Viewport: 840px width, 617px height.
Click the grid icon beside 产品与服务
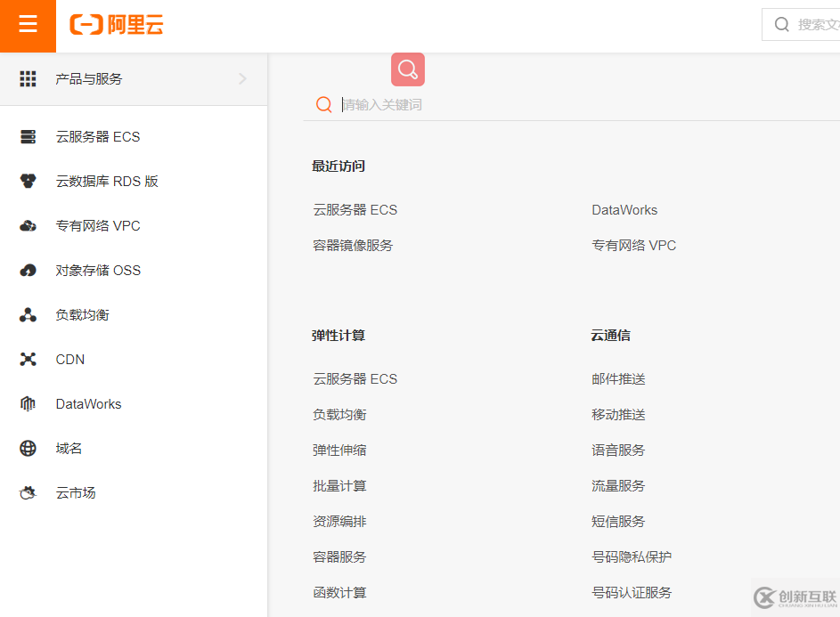pos(28,78)
